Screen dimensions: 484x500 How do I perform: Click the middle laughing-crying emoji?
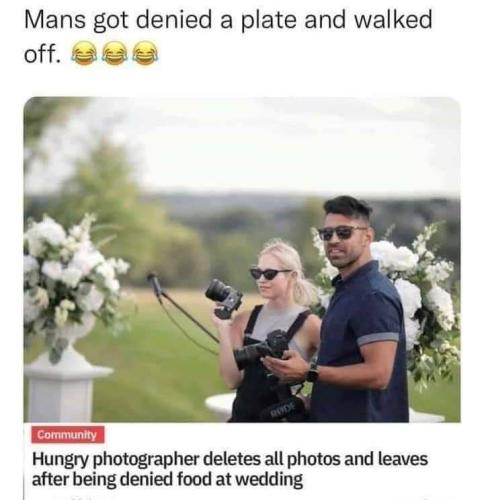click(x=114, y=53)
